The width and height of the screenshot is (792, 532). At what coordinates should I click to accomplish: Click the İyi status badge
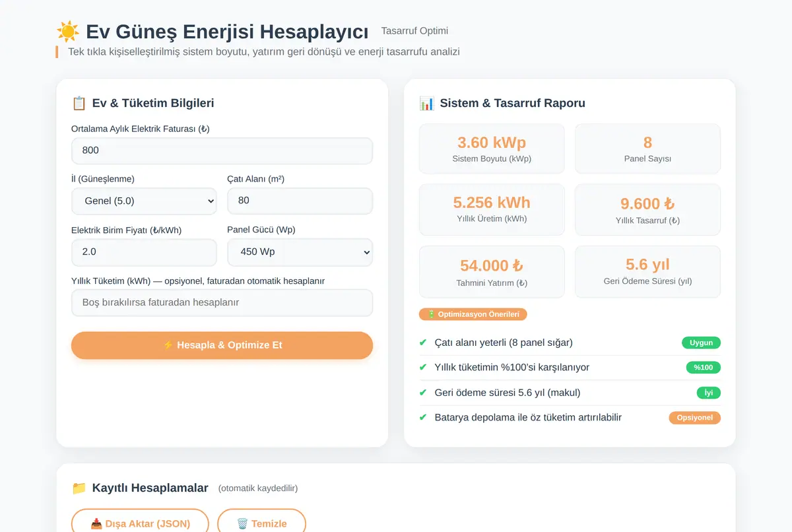click(x=709, y=393)
